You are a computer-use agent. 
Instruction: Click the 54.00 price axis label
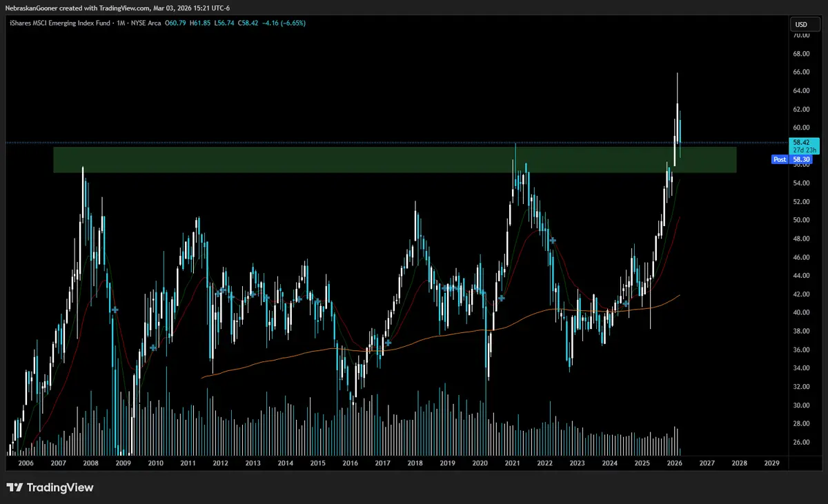click(x=801, y=183)
